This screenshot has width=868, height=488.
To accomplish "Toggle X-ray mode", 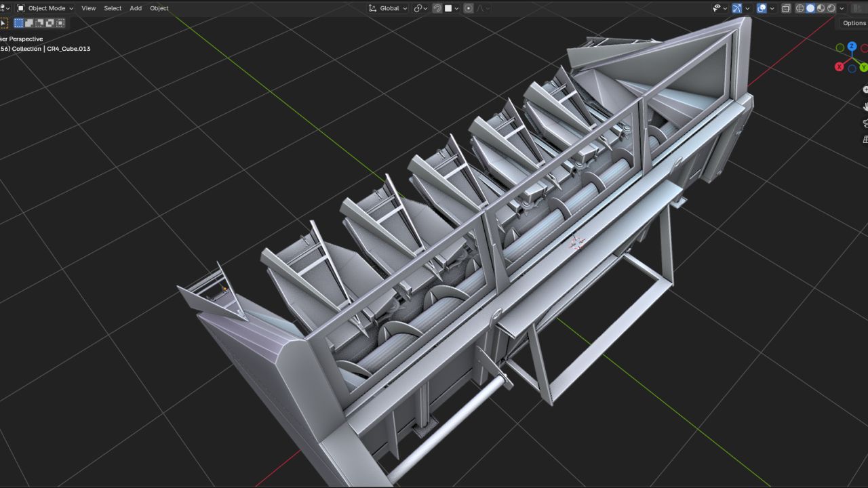I will click(x=786, y=8).
